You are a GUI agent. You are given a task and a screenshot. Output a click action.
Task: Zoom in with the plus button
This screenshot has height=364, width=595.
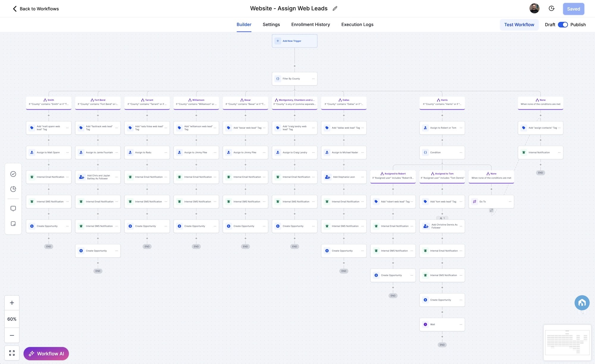[12, 303]
